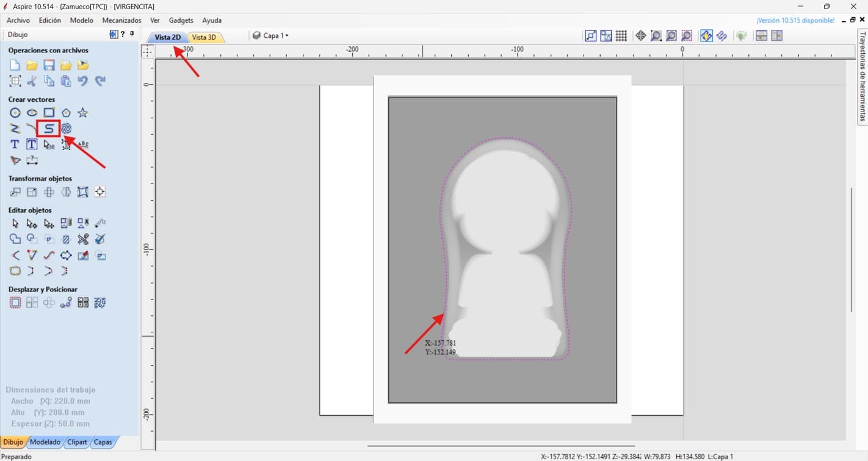The width and height of the screenshot is (868, 461).
Task: Open the Ver menu
Action: pyautogui.click(x=155, y=20)
